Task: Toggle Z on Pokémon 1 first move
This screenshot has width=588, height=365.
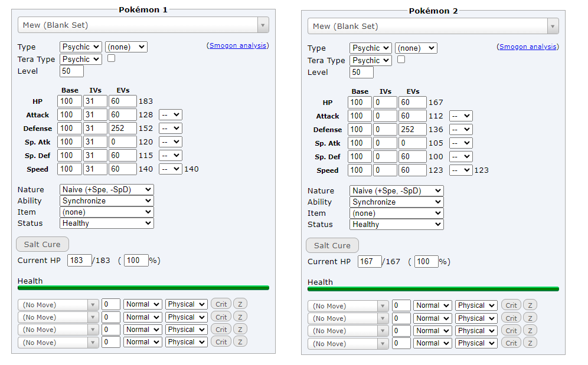Action: 240,304
